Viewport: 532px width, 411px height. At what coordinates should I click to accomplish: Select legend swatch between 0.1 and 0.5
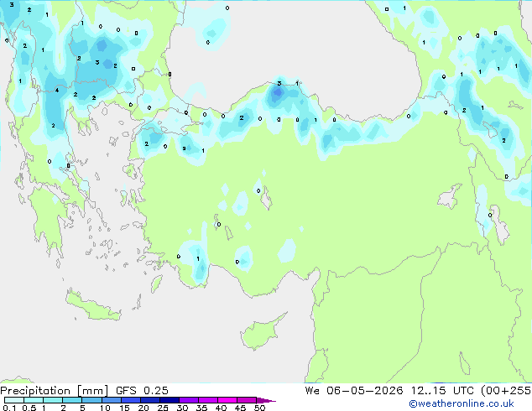click(x=14, y=400)
